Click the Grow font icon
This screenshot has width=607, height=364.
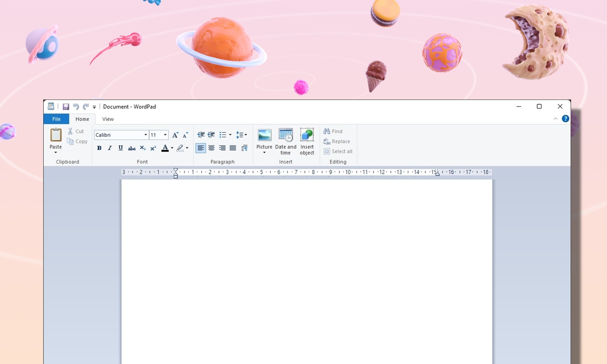pos(175,134)
